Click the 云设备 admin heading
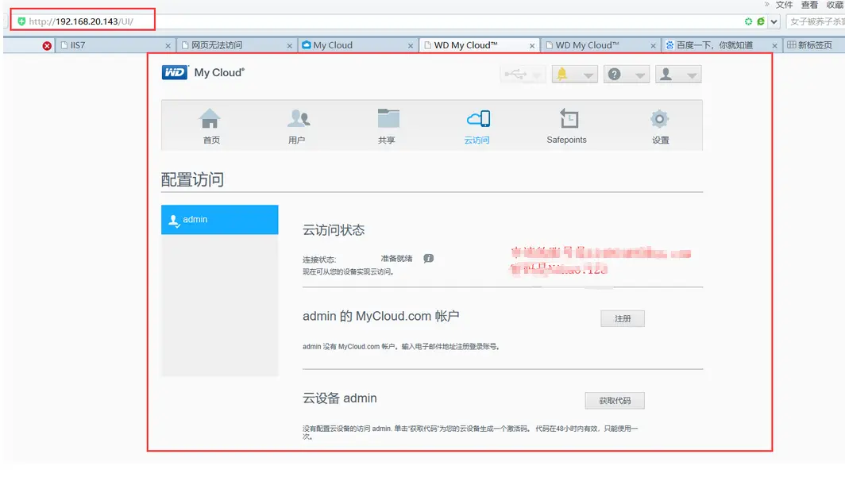845x504 pixels. point(340,398)
